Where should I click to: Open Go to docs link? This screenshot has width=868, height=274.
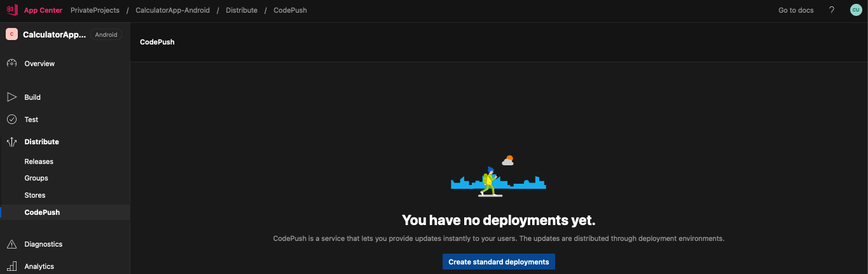[796, 10]
